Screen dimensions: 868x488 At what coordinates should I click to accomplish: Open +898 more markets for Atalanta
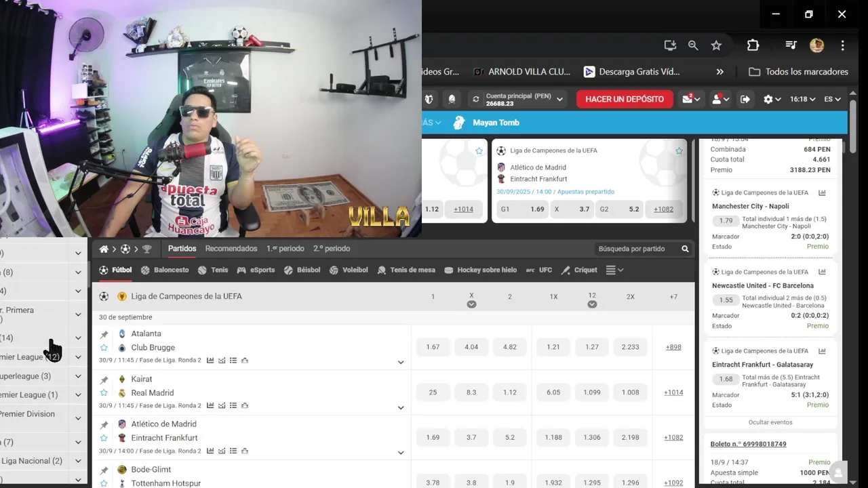673,347
